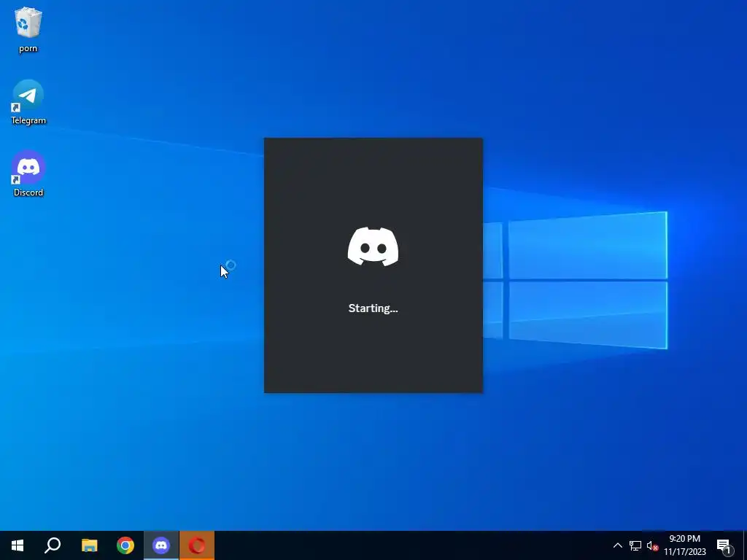Screen dimensions: 747x560
Task: Open clock showing 9:20 PM
Action: click(x=684, y=545)
